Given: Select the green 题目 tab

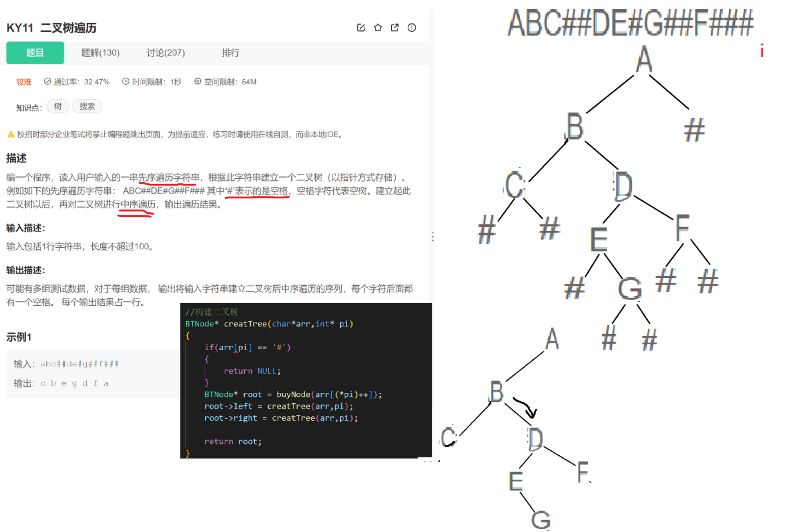Looking at the screenshot, I should pos(35,53).
